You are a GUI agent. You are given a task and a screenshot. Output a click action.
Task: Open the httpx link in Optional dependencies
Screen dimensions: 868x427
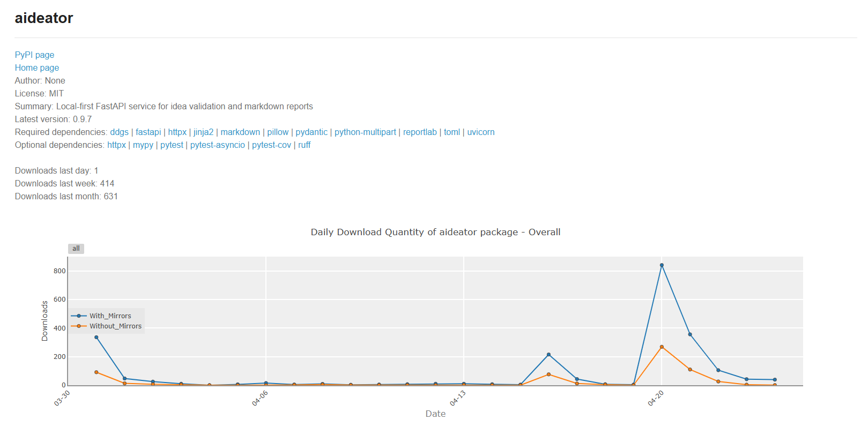[x=116, y=145]
